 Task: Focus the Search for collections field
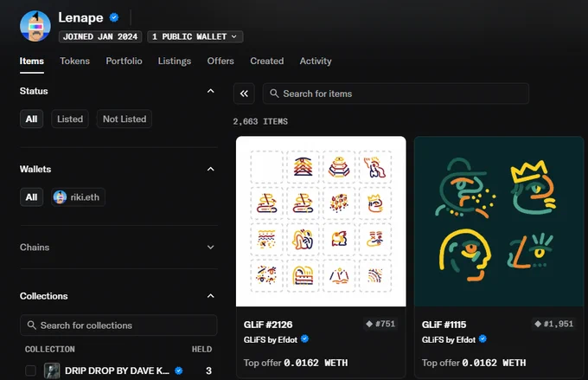click(118, 325)
